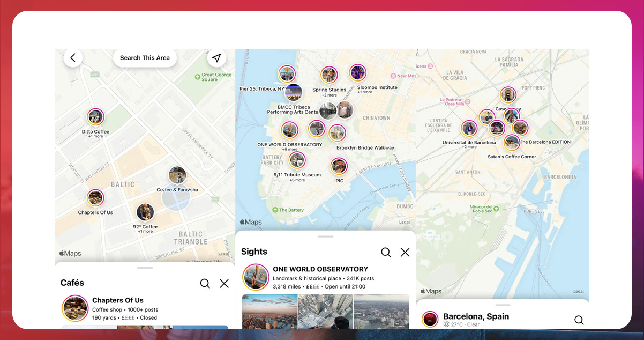Open the Ditto Coffee map pin
The width and height of the screenshot is (644, 340).
click(x=95, y=117)
